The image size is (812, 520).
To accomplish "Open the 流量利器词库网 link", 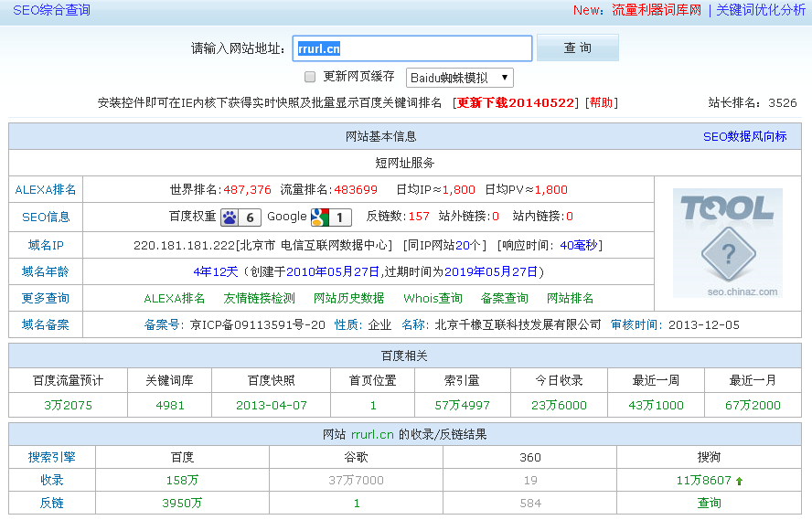I will [657, 10].
